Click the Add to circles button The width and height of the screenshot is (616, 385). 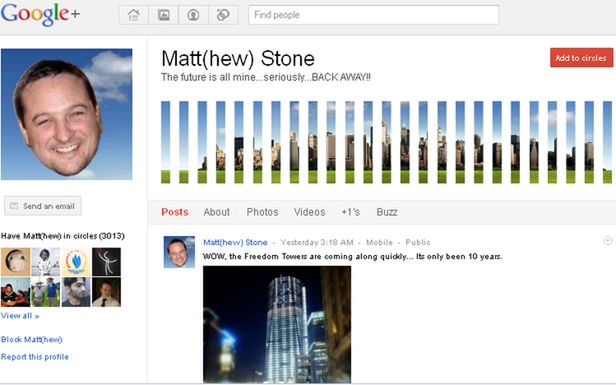point(581,58)
